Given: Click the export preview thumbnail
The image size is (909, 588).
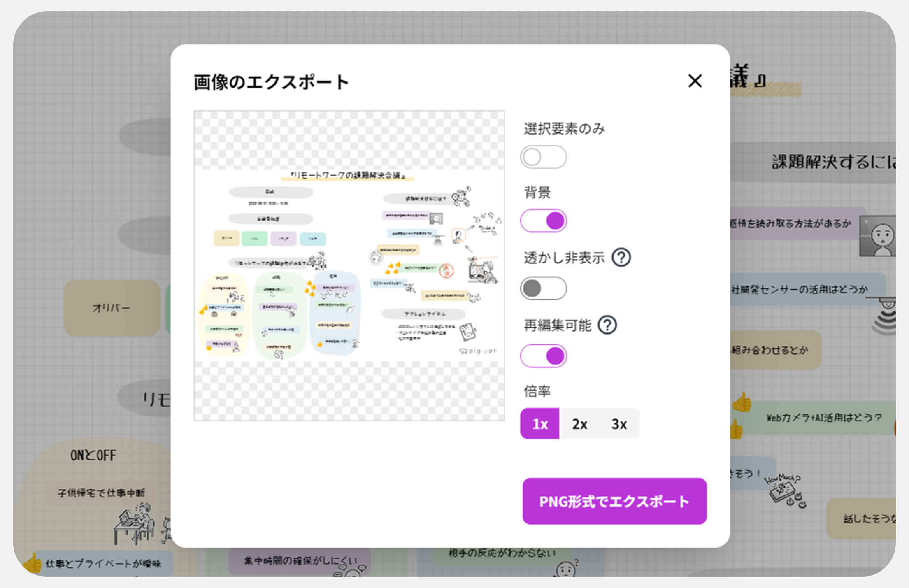Looking at the screenshot, I should click(349, 265).
